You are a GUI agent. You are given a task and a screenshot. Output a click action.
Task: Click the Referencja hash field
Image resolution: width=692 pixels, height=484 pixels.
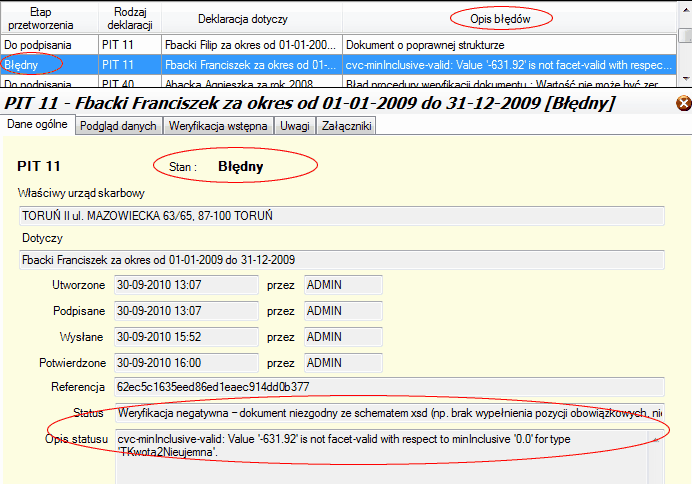click(x=388, y=387)
